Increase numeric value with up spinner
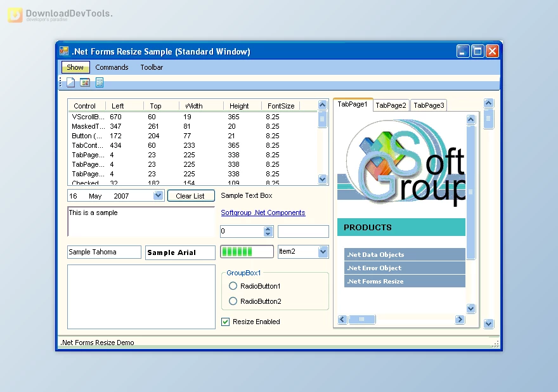558x392 pixels. (268, 229)
